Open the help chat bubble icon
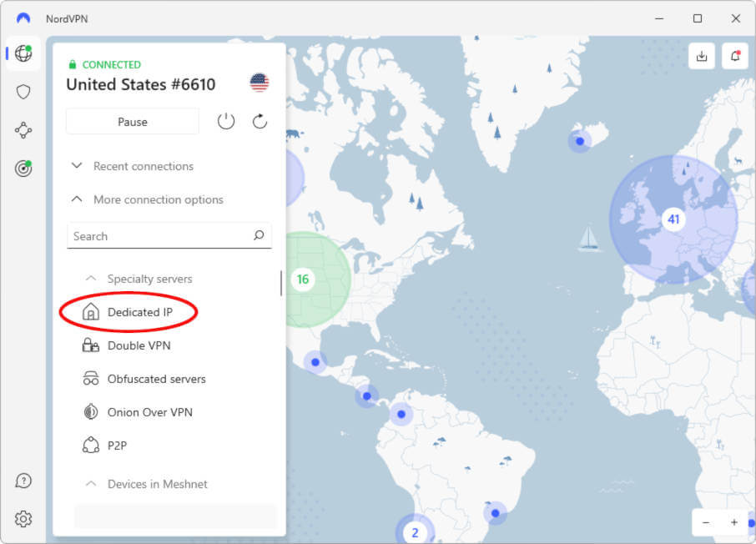This screenshot has height=544, width=756. click(x=23, y=481)
